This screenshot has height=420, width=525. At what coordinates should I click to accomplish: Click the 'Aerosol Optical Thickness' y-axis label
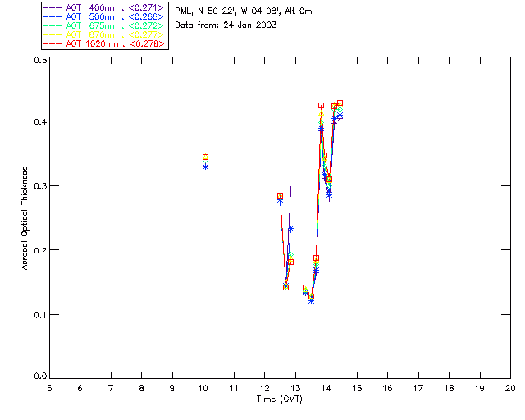tap(25, 218)
